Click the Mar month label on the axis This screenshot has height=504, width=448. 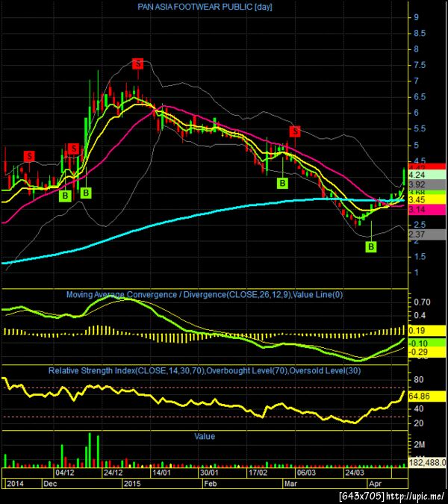click(290, 483)
